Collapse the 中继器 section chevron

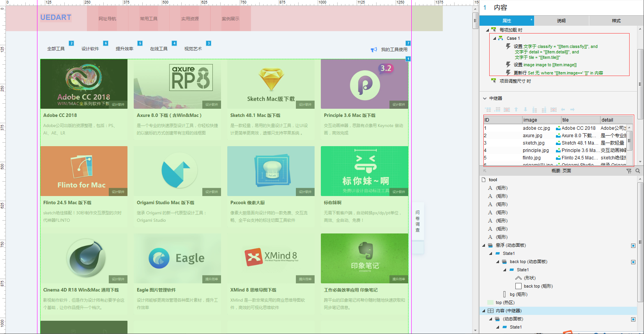pyautogui.click(x=485, y=98)
